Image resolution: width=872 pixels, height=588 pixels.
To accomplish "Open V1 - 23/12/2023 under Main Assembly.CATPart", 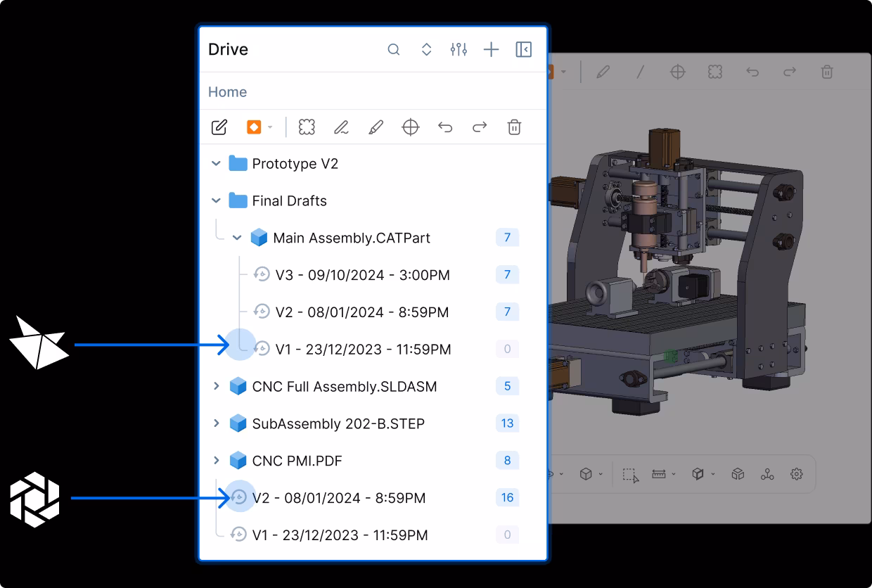I will [x=352, y=350].
